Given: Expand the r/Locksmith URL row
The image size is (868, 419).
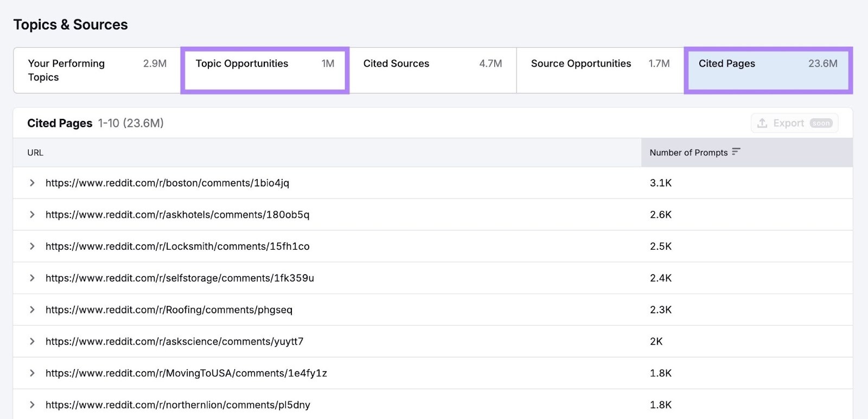Looking at the screenshot, I should coord(32,246).
